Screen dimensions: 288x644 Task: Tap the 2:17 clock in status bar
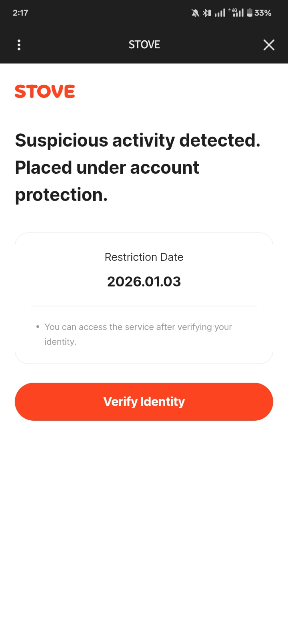(20, 13)
